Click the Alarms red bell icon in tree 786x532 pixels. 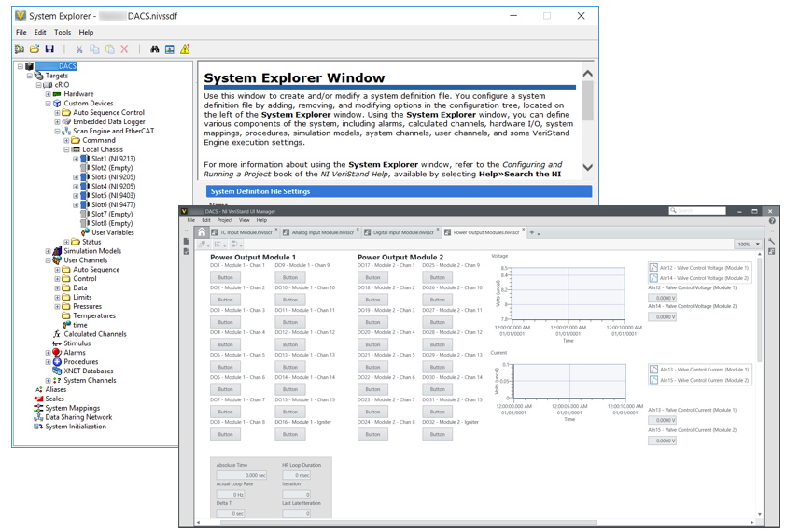(x=57, y=353)
